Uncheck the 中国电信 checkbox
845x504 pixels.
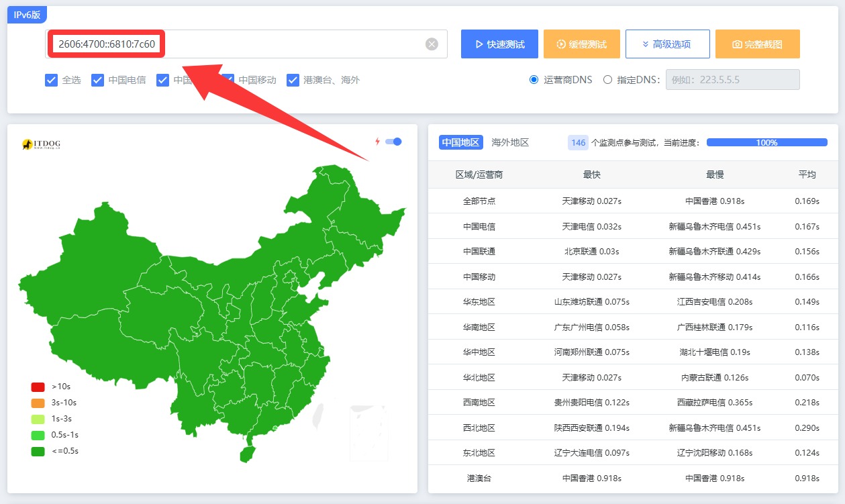coord(97,80)
